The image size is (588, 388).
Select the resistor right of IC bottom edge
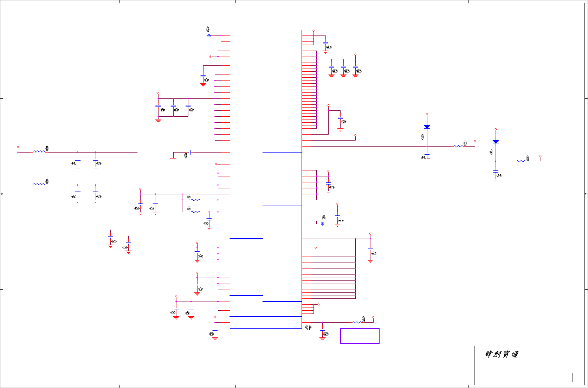point(357,322)
